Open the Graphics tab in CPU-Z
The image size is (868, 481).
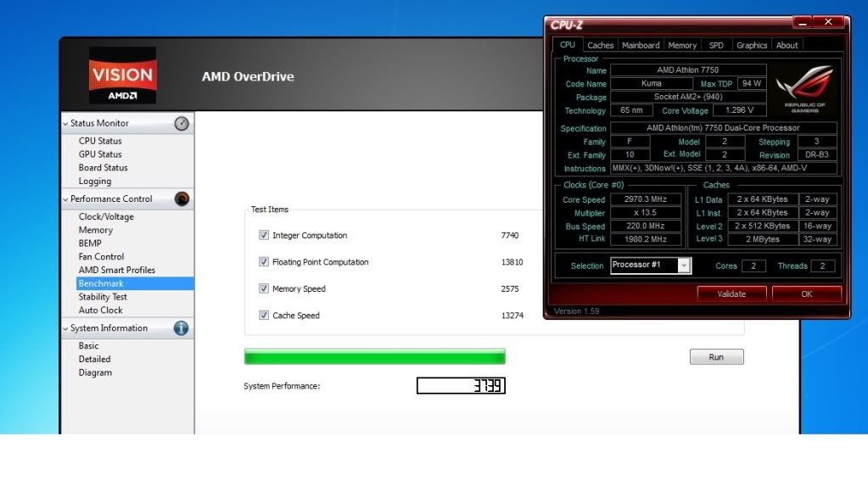[752, 46]
